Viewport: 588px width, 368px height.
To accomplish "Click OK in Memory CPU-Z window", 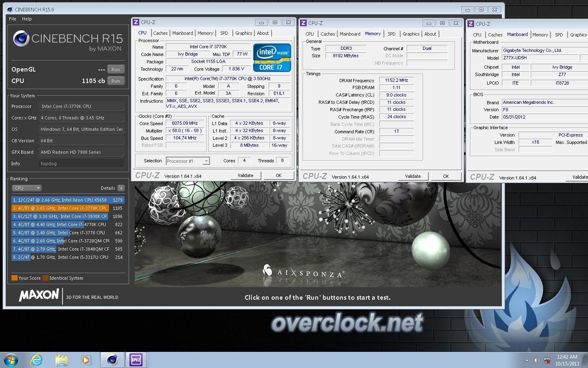I will click(446, 176).
